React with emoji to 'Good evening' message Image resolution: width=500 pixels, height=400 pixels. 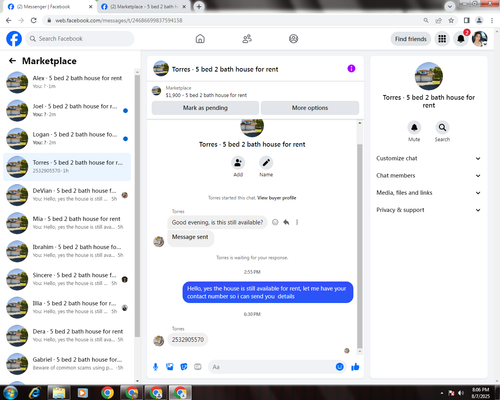point(275,222)
